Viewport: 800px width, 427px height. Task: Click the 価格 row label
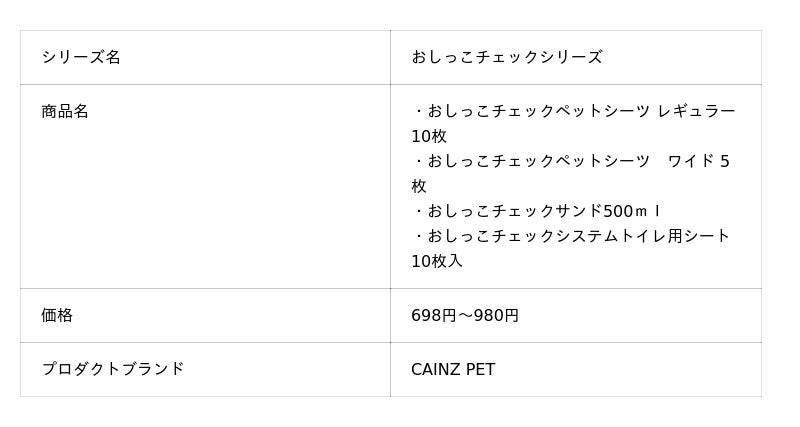tap(57, 315)
